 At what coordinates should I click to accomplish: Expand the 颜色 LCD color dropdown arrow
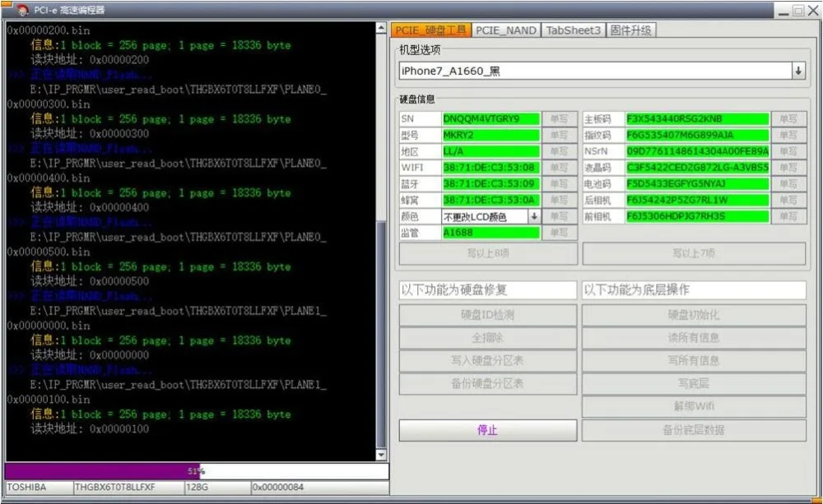coord(534,216)
